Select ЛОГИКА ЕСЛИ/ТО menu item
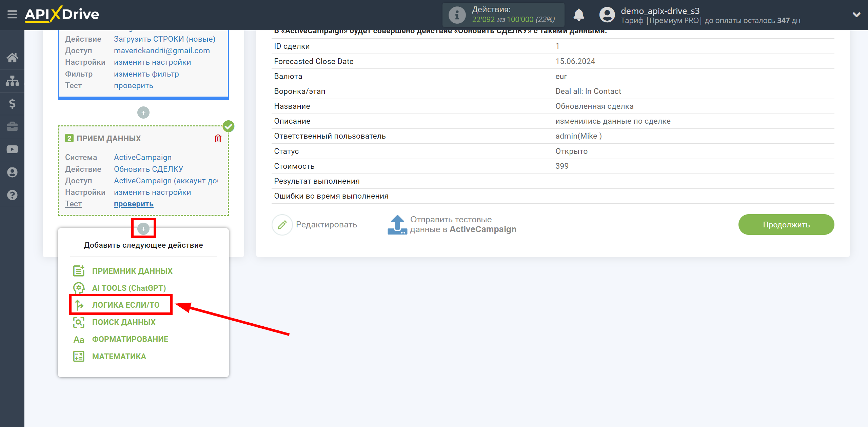Viewport: 868px width, 427px height. tap(126, 305)
